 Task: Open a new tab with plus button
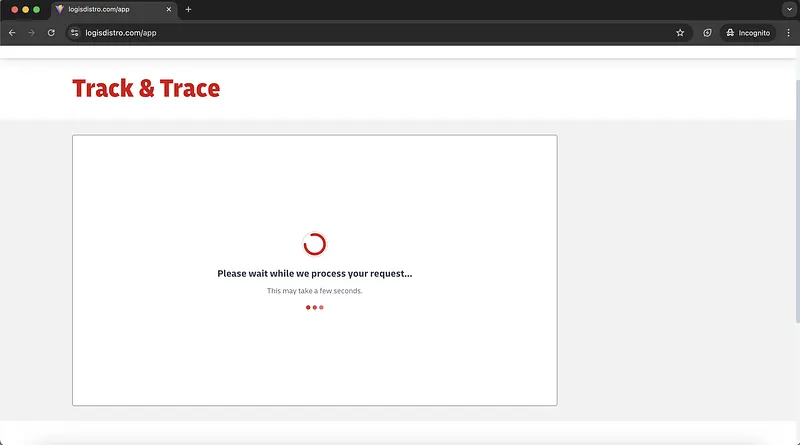pos(188,9)
